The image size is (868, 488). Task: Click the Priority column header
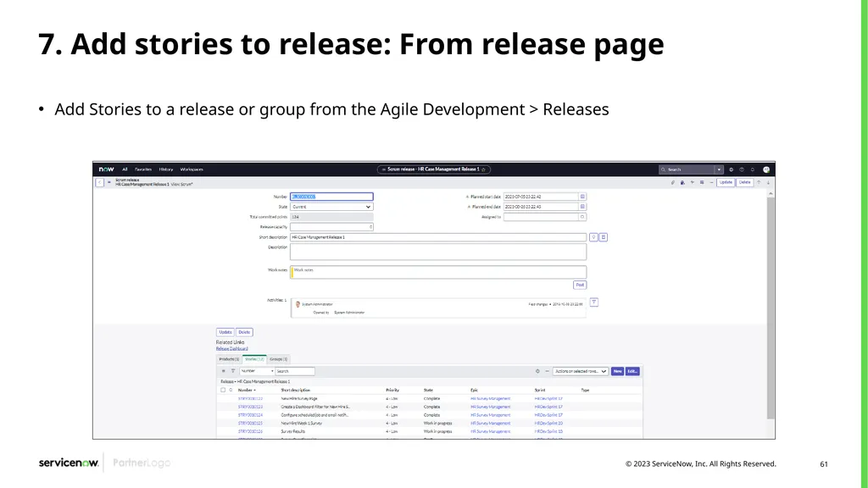click(x=392, y=390)
